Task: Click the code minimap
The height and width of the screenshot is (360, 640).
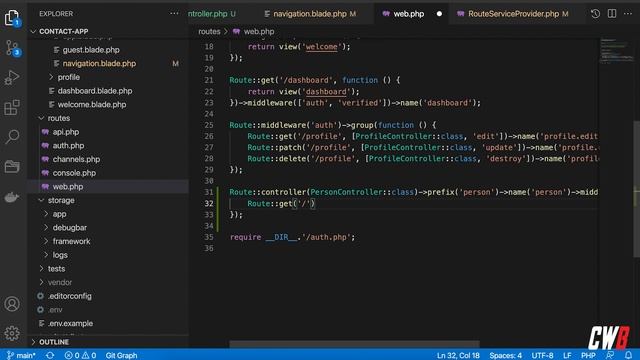Action: click(616, 51)
